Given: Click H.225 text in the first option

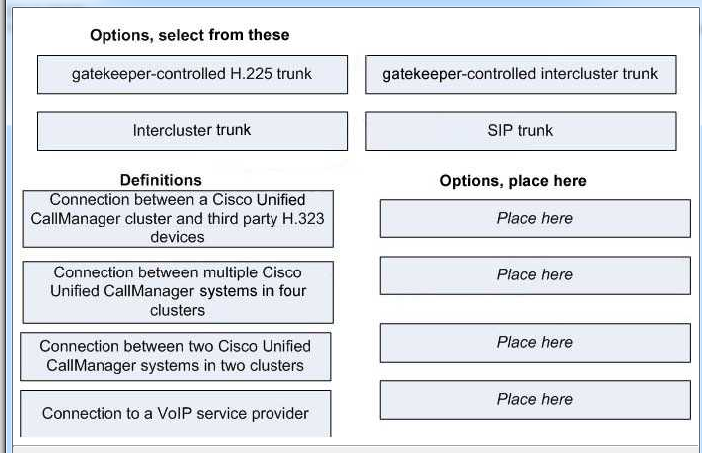Looking at the screenshot, I should pyautogui.click(x=251, y=73).
